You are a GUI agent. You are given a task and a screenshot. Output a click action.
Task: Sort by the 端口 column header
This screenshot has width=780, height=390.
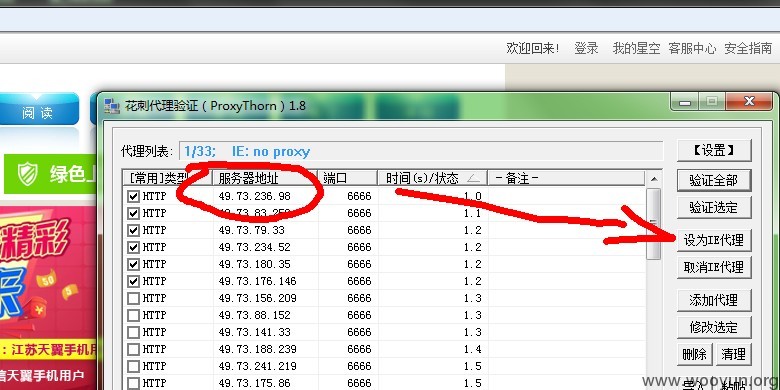coord(348,178)
